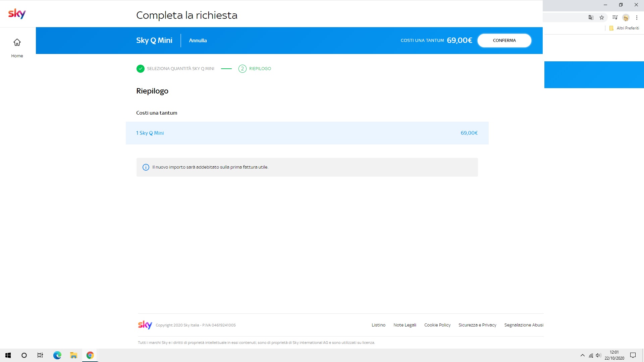The height and width of the screenshot is (362, 644).
Task: Open the Listino footer link
Action: coord(378,325)
